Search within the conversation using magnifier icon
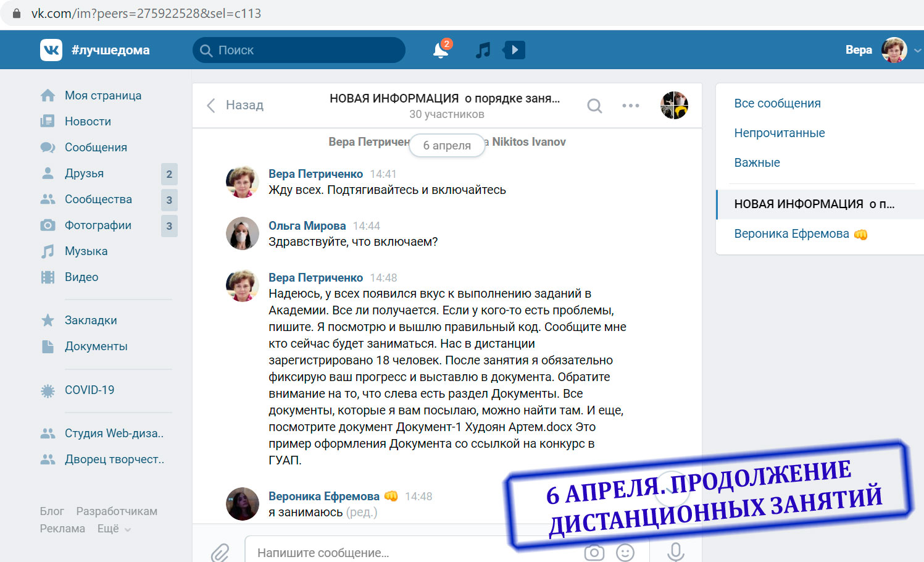Image resolution: width=924 pixels, height=562 pixels. (594, 106)
